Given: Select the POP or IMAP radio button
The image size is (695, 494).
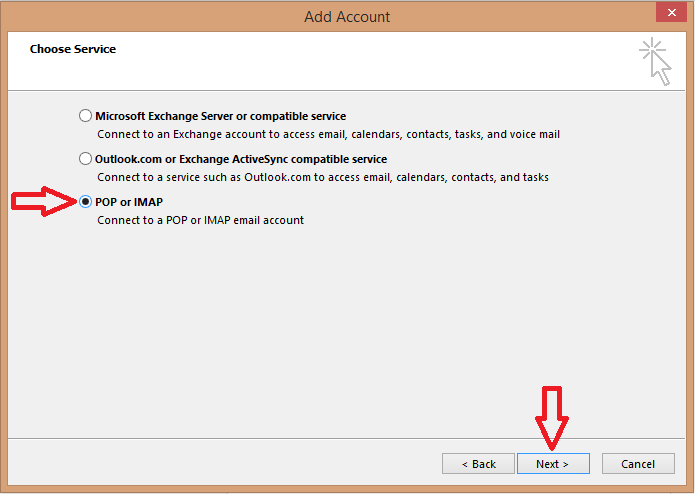Looking at the screenshot, I should [85, 202].
